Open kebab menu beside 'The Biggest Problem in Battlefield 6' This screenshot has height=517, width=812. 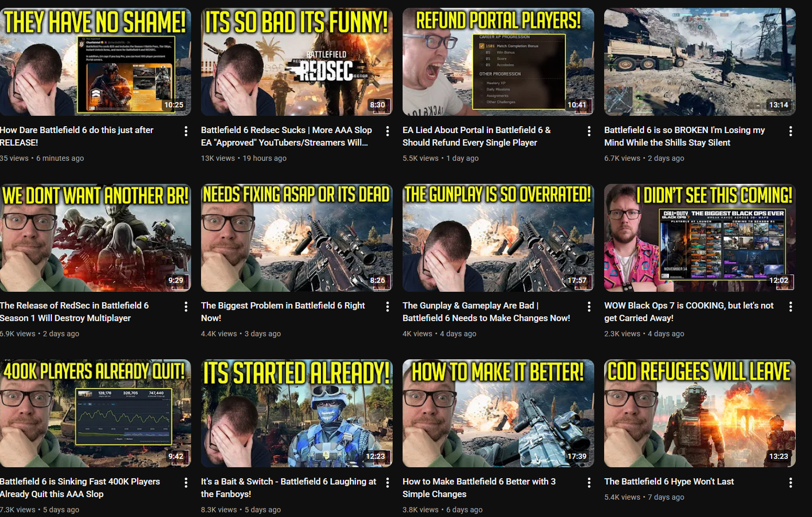[x=387, y=306]
